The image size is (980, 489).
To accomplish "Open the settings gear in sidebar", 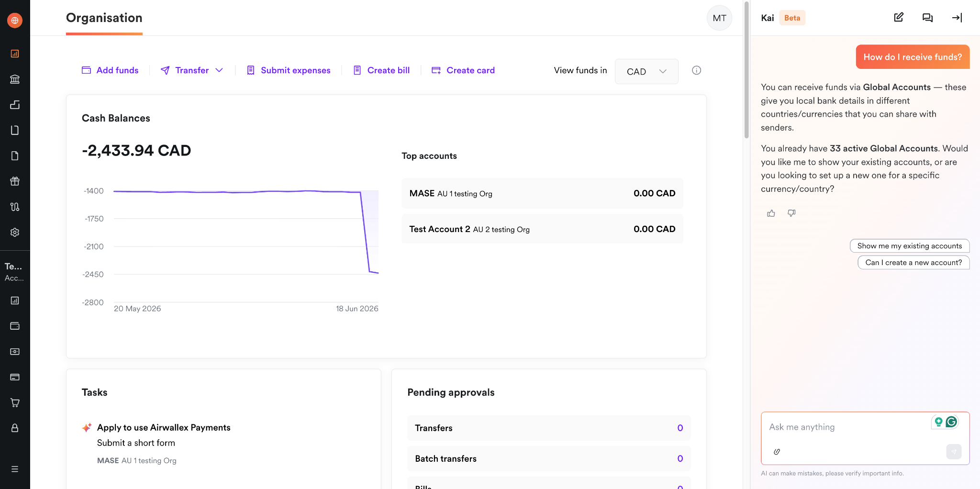I will pyautogui.click(x=15, y=232).
